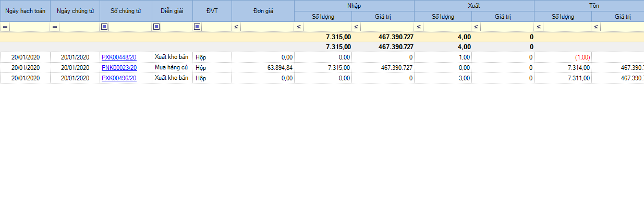Screen dimensions: 644x217
Task: Click the Nhập group header
Action: 354,5
